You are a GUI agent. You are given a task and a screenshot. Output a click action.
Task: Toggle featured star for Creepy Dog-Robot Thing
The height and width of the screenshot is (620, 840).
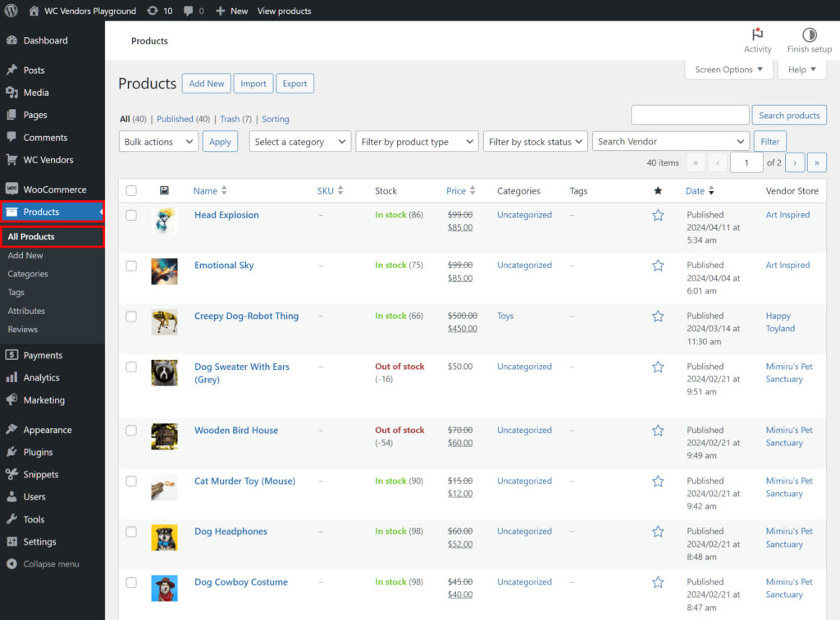click(x=658, y=317)
